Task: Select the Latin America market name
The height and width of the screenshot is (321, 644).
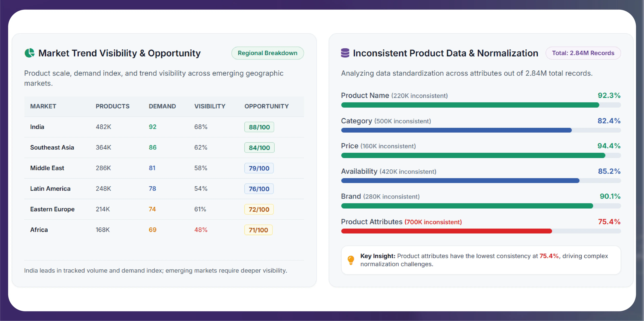Action: pyautogui.click(x=50, y=189)
